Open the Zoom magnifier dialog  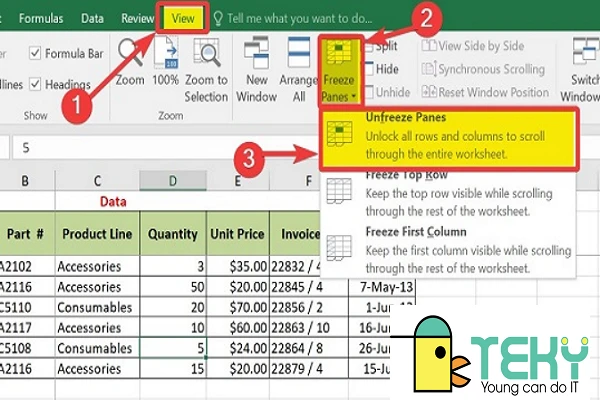[x=130, y=61]
